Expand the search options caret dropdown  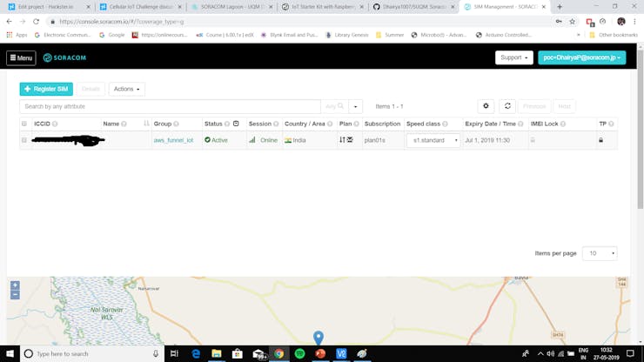tap(355, 106)
